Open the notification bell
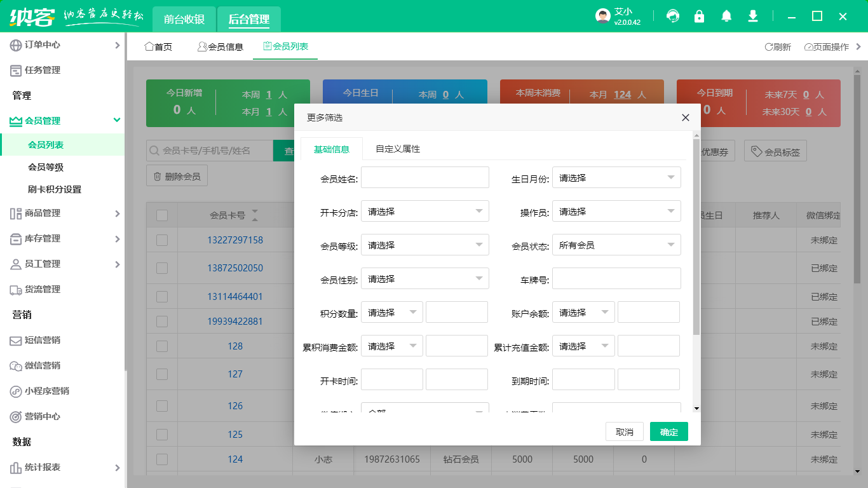 click(x=726, y=17)
